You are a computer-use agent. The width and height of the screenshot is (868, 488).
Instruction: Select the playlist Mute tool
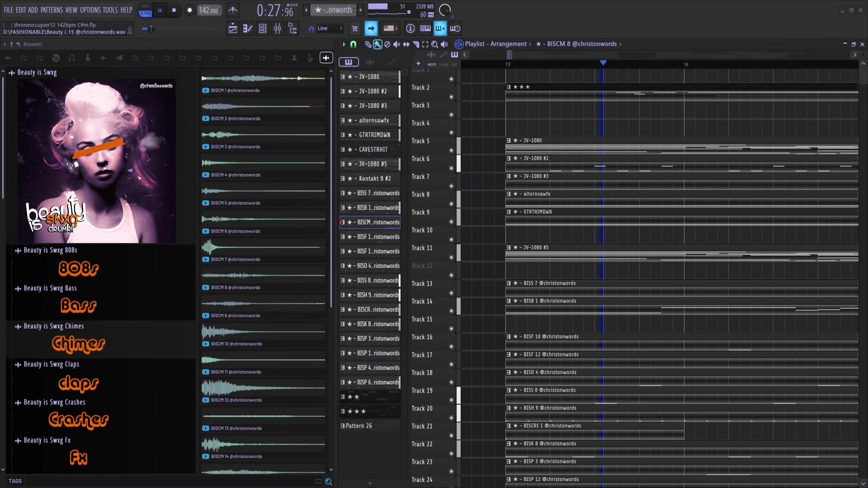click(396, 44)
